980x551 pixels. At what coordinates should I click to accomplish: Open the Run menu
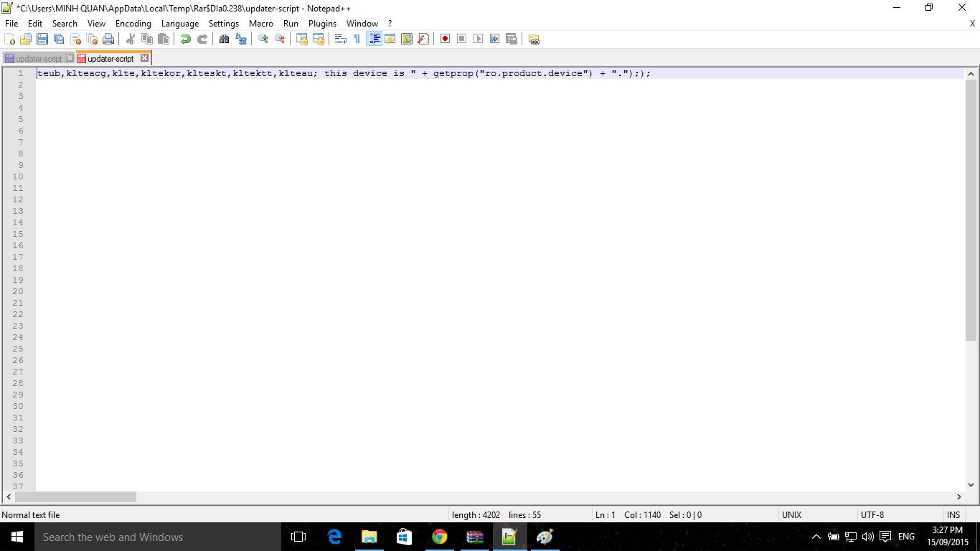coord(291,24)
